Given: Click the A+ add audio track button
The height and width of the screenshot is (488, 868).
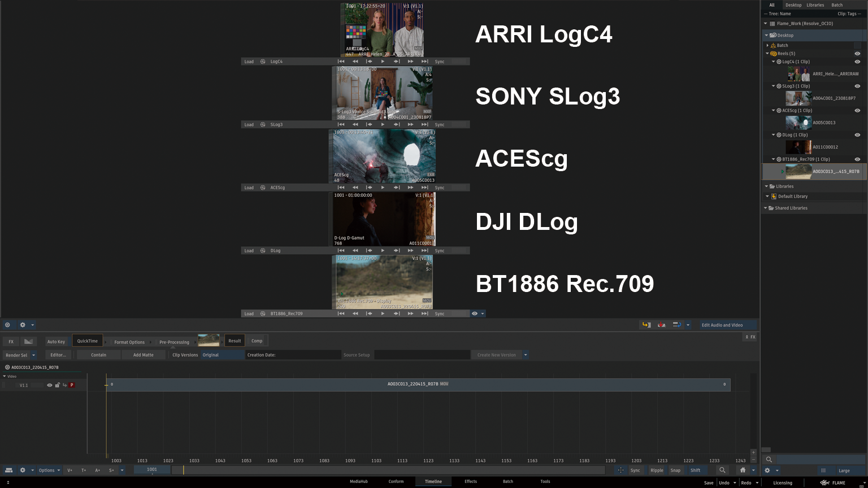Looking at the screenshot, I should click(x=97, y=470).
